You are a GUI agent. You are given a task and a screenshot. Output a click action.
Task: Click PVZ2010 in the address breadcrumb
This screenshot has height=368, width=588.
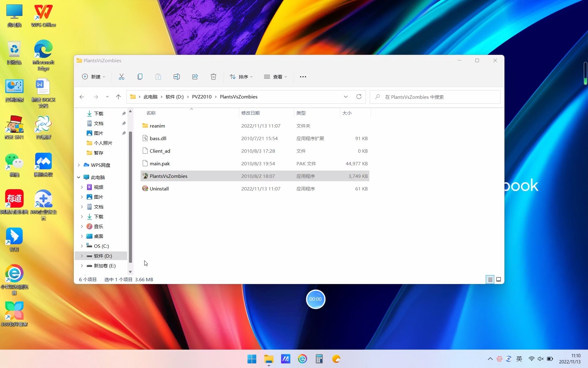click(x=202, y=97)
